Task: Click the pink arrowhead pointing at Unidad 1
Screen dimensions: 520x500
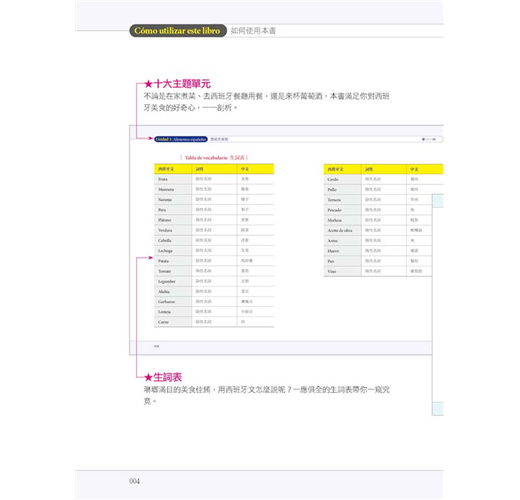Action: (151, 138)
